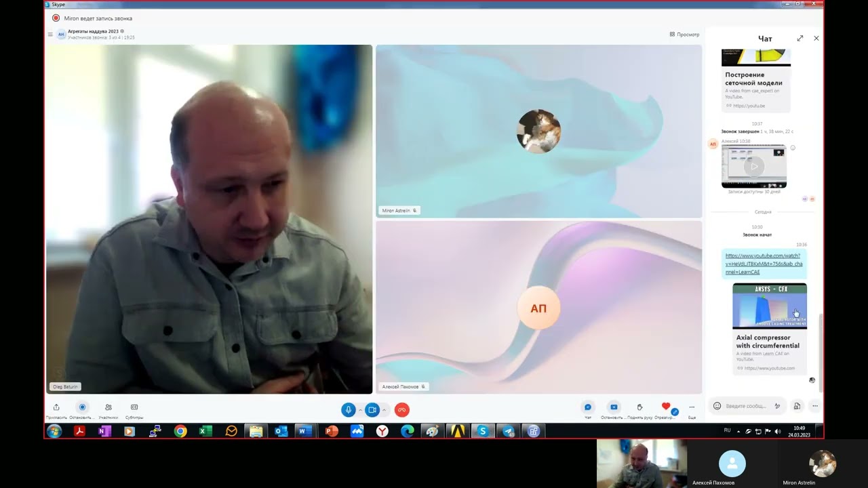
Task: Stop the recording via the Остановить icon
Action: [82, 407]
